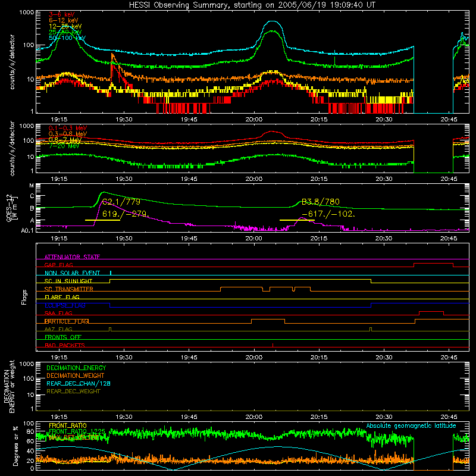Click the cyan 50-100 keV peak near 20:04
This screenshot has width=476, height=476.
(272, 21)
